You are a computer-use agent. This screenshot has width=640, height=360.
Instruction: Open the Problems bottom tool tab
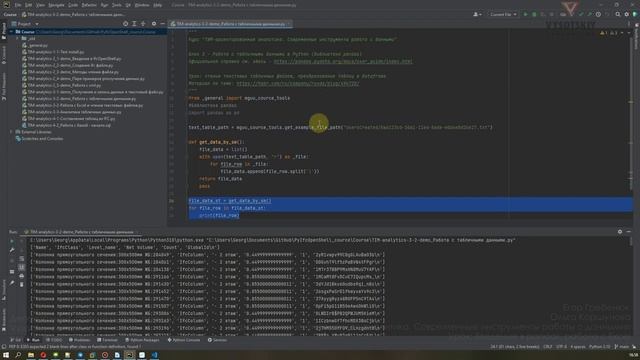tap(79, 340)
